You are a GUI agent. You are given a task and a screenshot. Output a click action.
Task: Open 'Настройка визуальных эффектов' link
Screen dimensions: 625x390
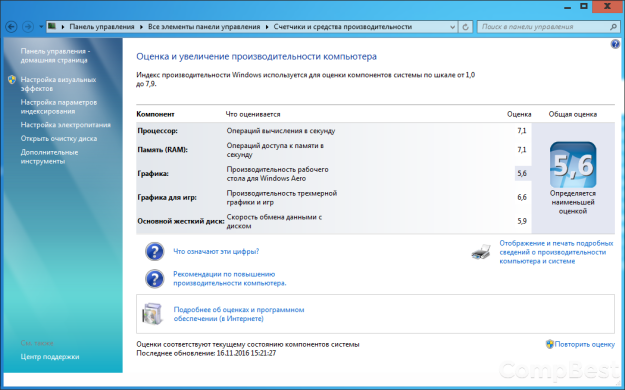(58, 84)
